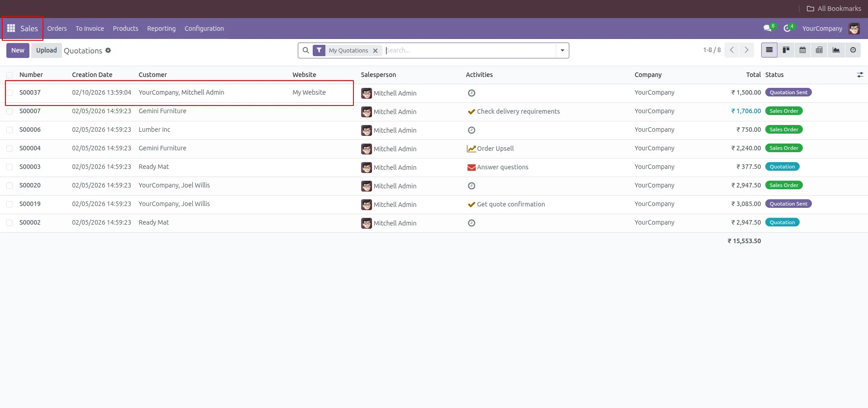This screenshot has width=868, height=408.
Task: Switch to Activity view
Action: (853, 50)
